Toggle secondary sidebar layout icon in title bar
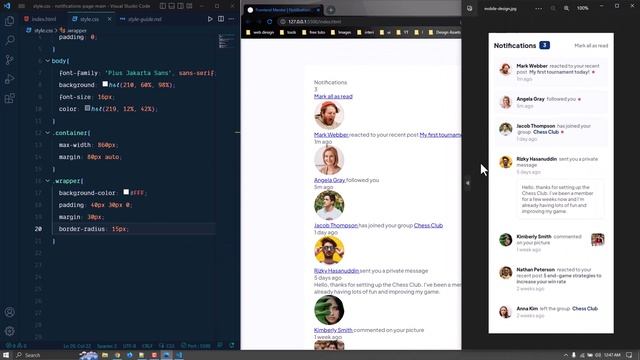Screen dimensions: 640x360 180,6
